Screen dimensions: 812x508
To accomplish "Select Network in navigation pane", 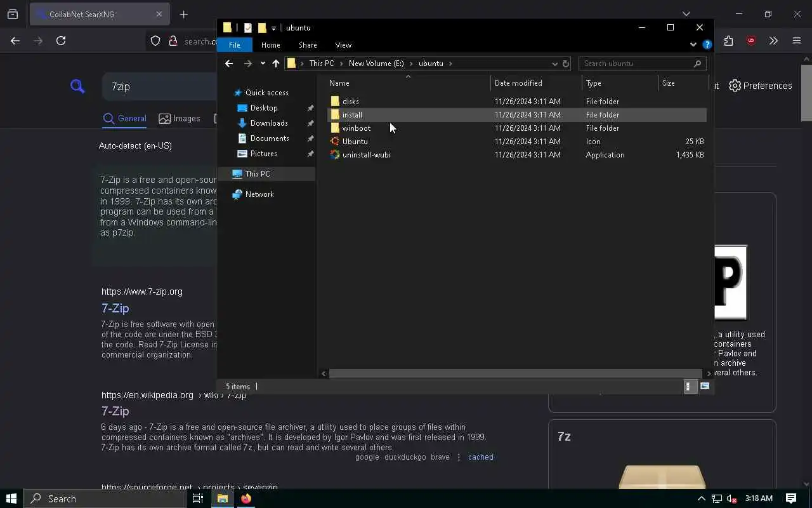I will pyautogui.click(x=259, y=194).
